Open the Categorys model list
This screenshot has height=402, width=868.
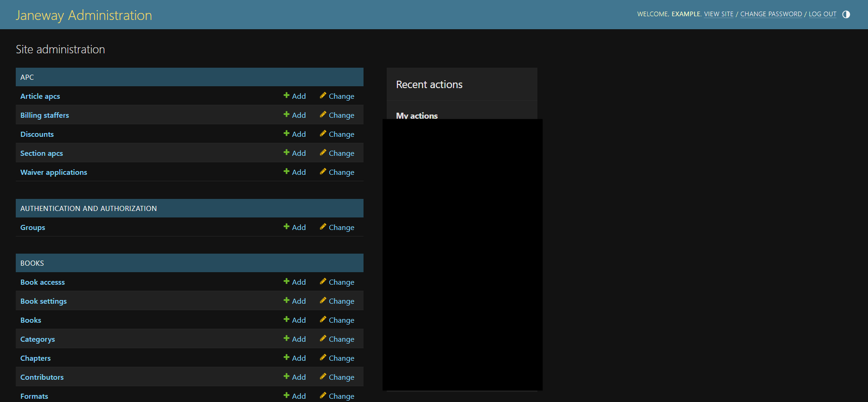pos(38,339)
